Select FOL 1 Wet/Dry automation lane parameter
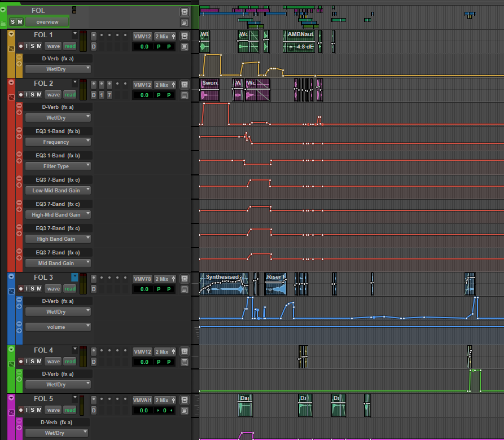 click(x=58, y=69)
